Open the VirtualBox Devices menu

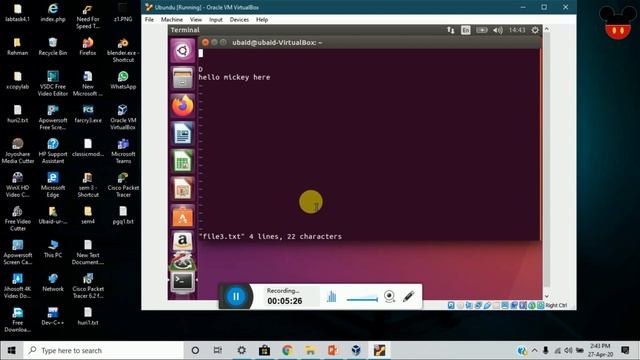[x=239, y=20]
